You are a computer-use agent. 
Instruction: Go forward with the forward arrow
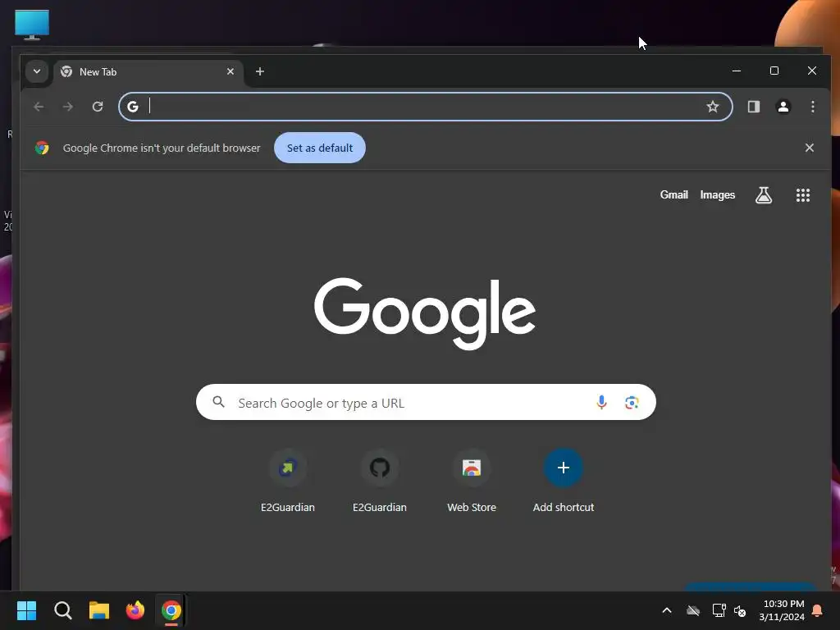click(67, 107)
